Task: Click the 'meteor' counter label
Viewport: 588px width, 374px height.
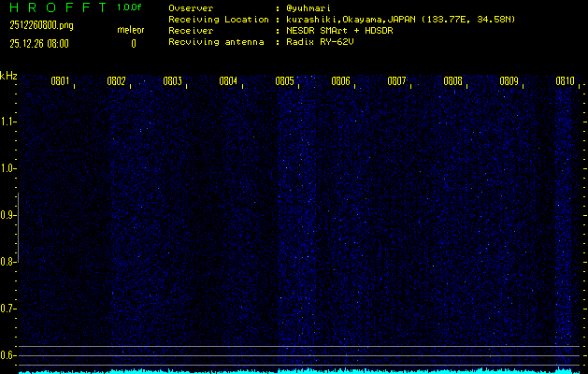Action: 131,30
